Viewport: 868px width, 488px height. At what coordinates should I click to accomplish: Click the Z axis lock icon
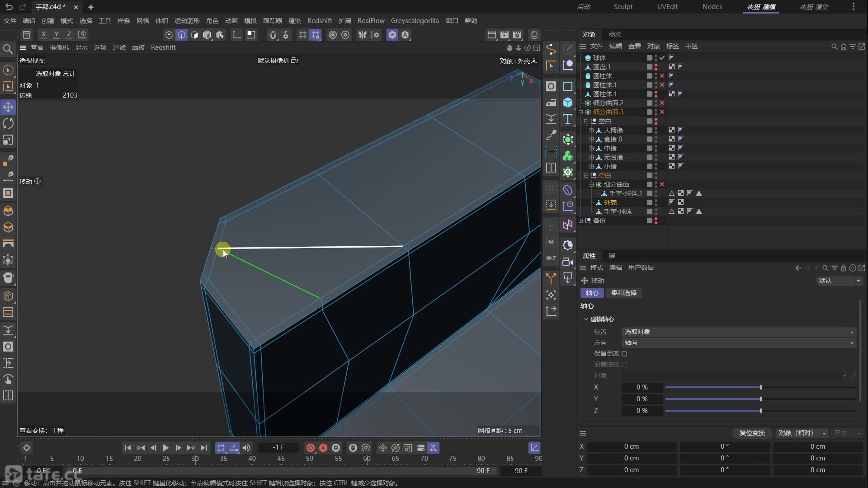69,34
